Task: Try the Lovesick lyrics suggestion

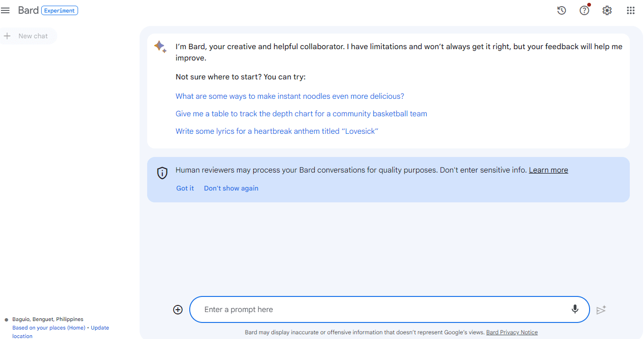Action: [277, 131]
